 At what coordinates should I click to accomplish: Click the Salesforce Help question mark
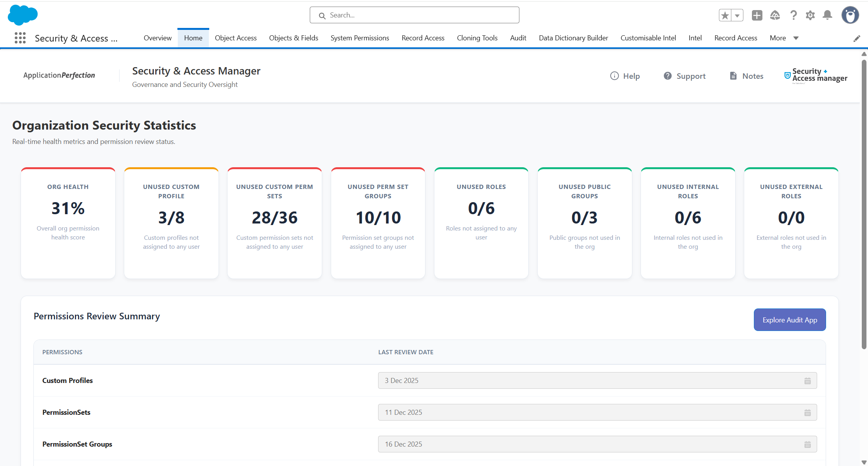click(793, 16)
